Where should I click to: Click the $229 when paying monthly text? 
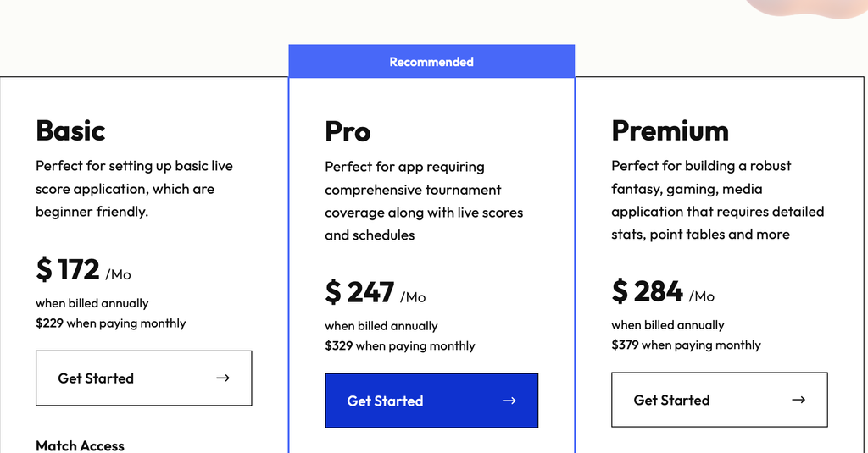[111, 323]
